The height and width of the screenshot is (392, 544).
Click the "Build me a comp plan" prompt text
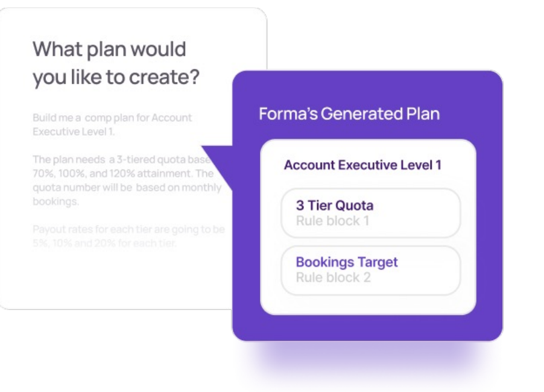(x=112, y=125)
